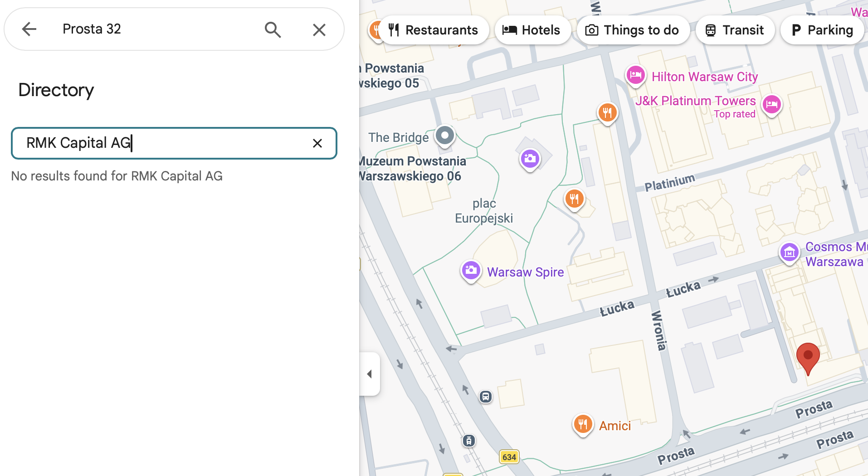Image resolution: width=868 pixels, height=476 pixels.
Task: Click the No results found message
Action: (117, 176)
